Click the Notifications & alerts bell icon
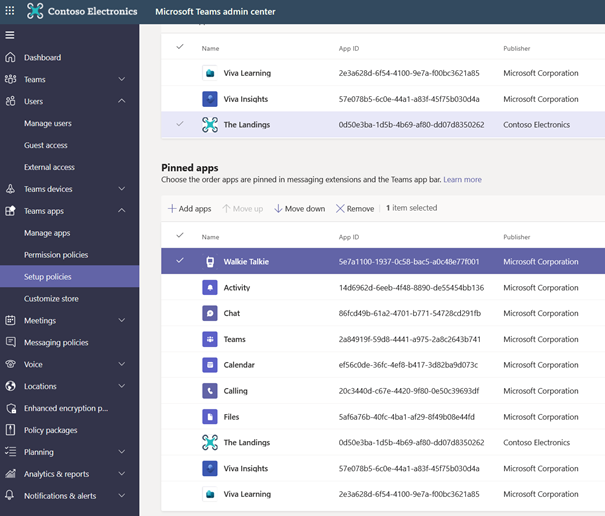 click(x=10, y=495)
